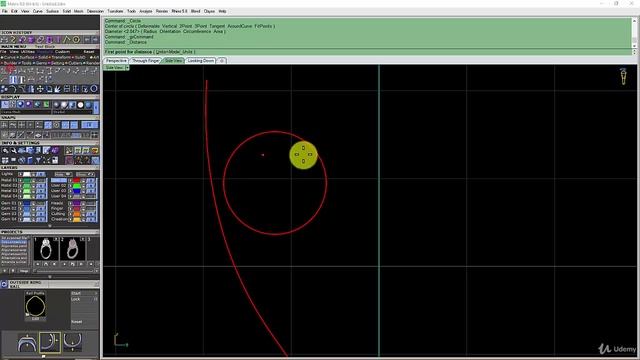
Task: Choose the Surface category in Main Menu
Action: pos(26,58)
